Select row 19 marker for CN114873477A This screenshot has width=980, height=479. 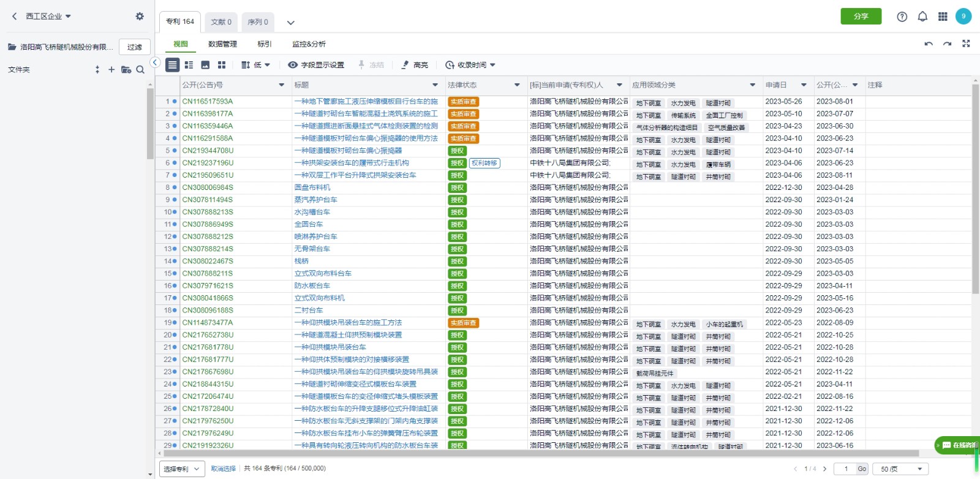[x=175, y=323]
